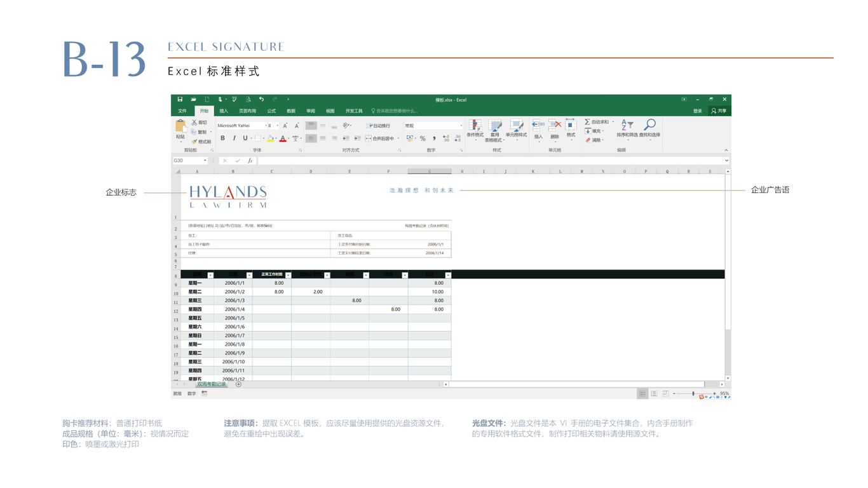
Task: Select the 双周考勤记录 sheet tab
Action: click(212, 384)
